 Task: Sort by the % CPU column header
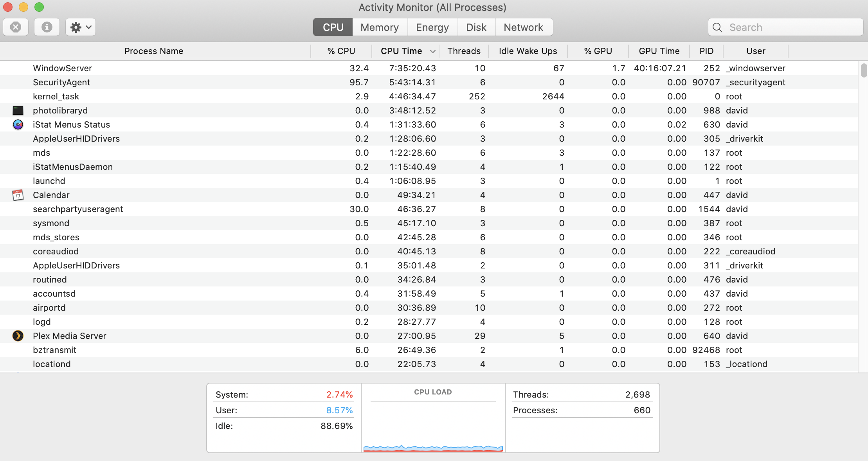pos(341,51)
